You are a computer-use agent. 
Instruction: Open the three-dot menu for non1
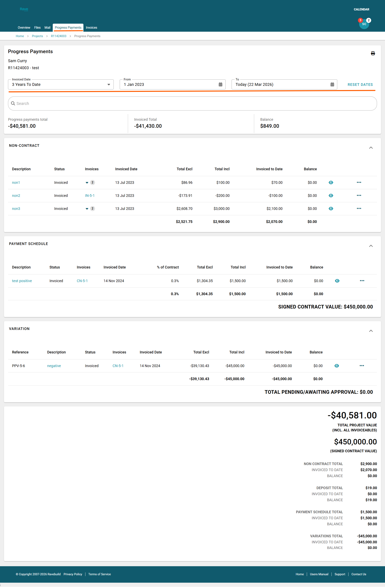point(359,182)
